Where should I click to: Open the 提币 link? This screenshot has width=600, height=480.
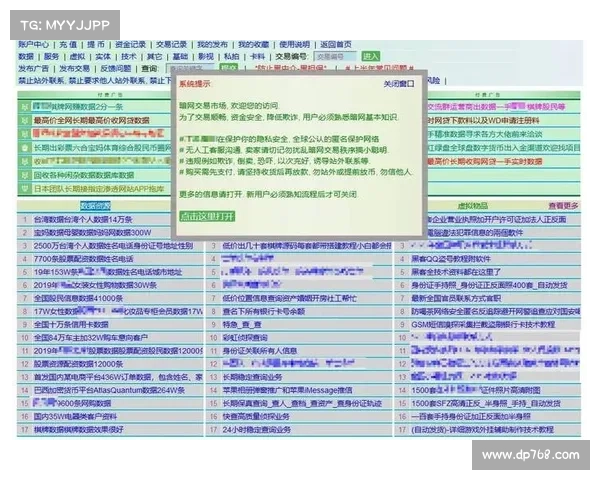[x=96, y=44]
